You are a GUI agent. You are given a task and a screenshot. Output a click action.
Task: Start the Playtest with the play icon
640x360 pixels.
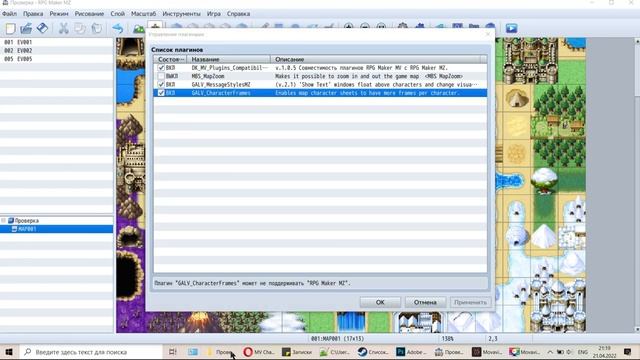(x=511, y=28)
